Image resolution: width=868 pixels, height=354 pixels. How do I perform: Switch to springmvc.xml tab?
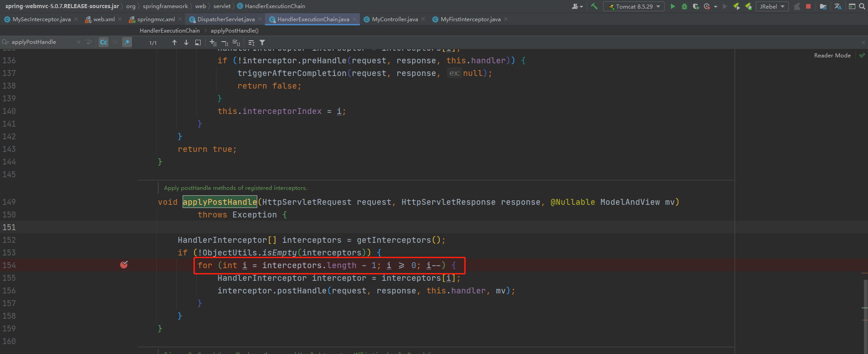click(156, 19)
